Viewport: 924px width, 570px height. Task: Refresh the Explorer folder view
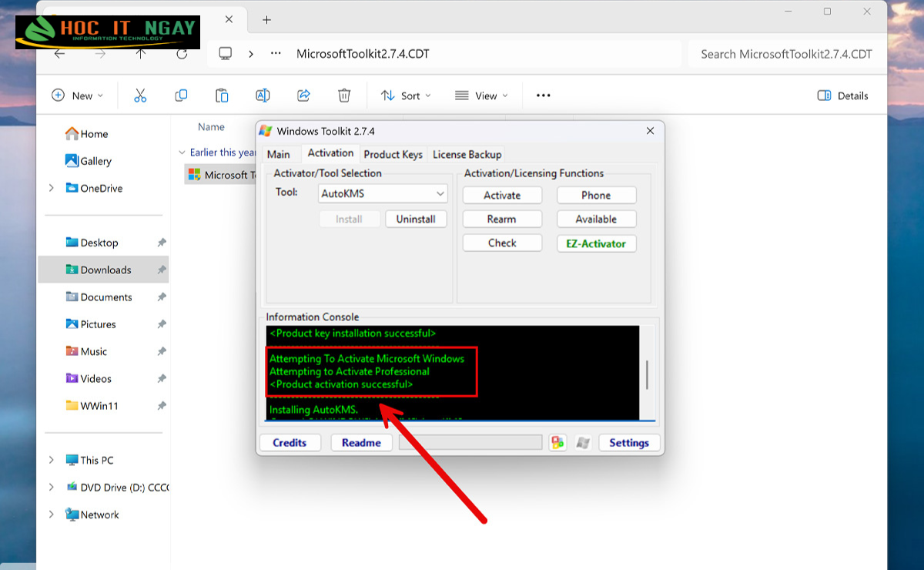tap(182, 54)
